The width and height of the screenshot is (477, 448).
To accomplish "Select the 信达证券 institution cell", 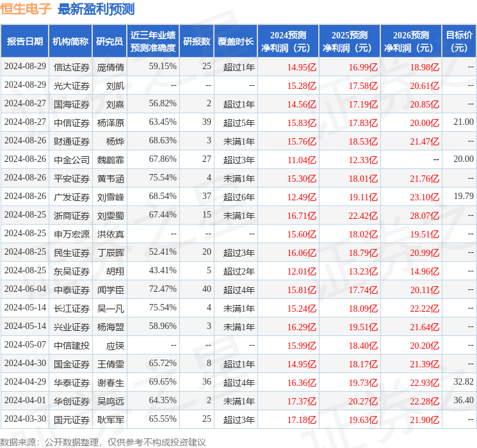I will pyautogui.click(x=72, y=67).
